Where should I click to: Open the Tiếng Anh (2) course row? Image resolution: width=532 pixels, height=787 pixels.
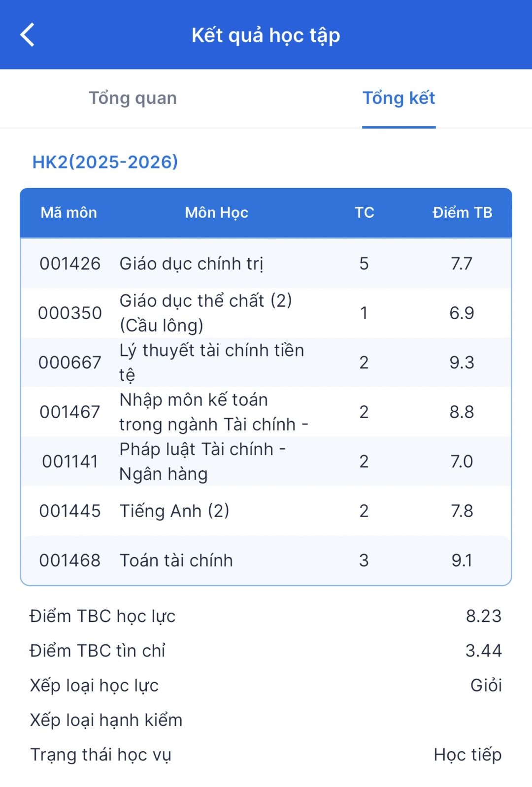266,511
